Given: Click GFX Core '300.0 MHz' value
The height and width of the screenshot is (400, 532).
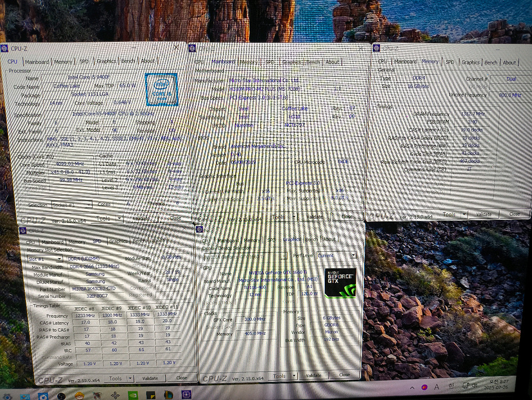Looking at the screenshot, I should point(255,319).
